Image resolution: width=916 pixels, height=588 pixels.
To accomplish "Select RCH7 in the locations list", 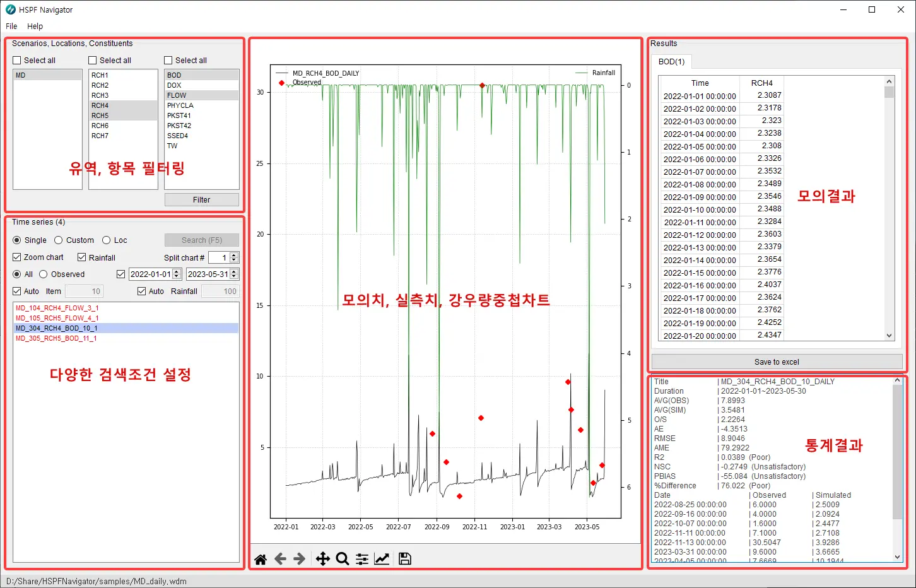I will pos(123,136).
